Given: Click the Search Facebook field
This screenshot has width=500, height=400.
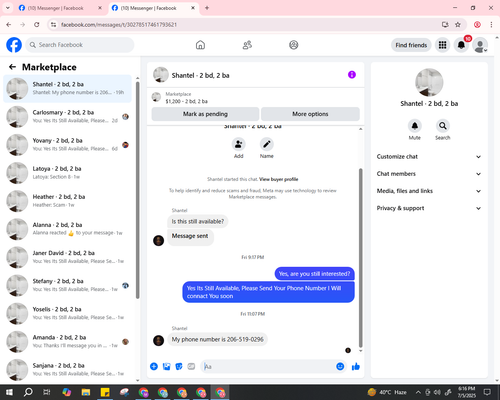Looking at the screenshot, I should 80,45.
